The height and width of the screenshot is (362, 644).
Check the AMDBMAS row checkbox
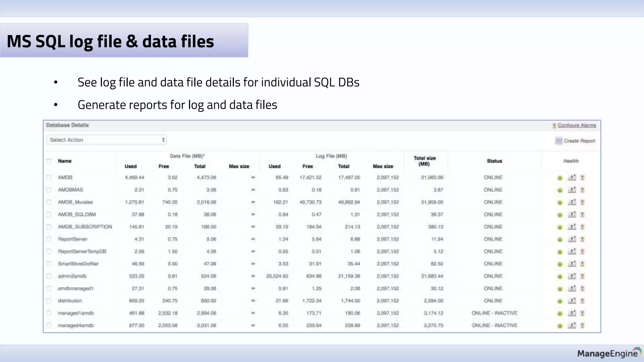(49, 190)
